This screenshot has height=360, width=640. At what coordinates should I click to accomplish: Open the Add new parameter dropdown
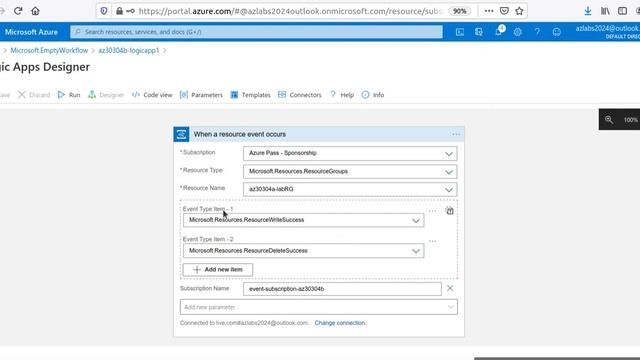pyautogui.click(x=318, y=307)
